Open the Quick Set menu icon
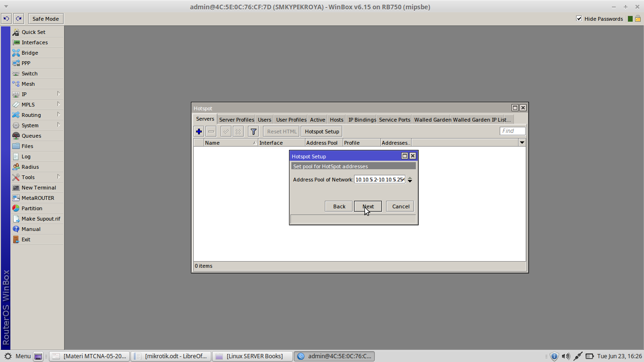The image size is (644, 362). pyautogui.click(x=16, y=32)
